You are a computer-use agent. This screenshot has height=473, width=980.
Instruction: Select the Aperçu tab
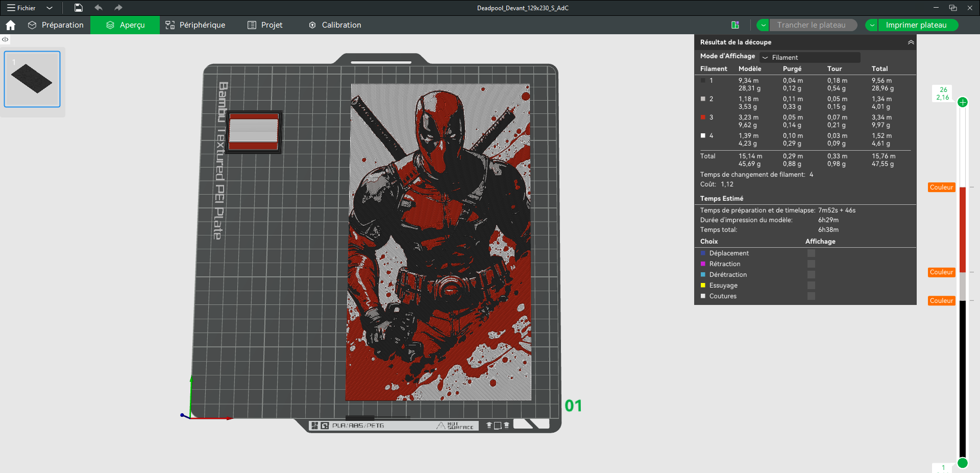(x=125, y=25)
